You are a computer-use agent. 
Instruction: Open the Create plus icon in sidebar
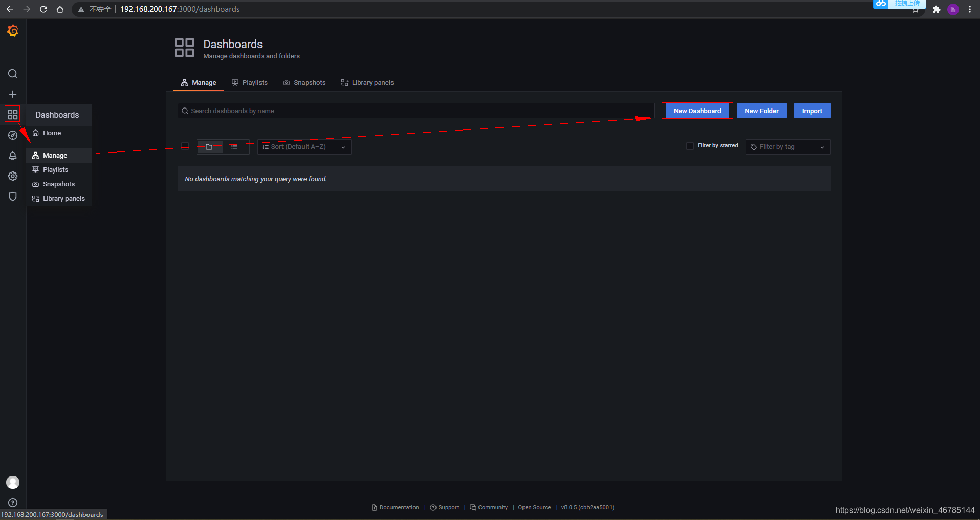[x=13, y=94]
